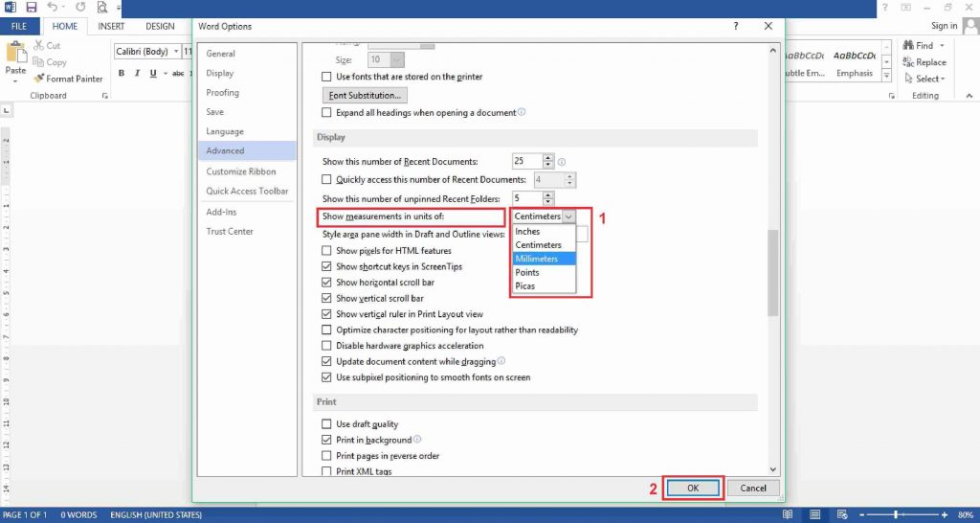Expand the Find dropdown arrow

(942, 46)
